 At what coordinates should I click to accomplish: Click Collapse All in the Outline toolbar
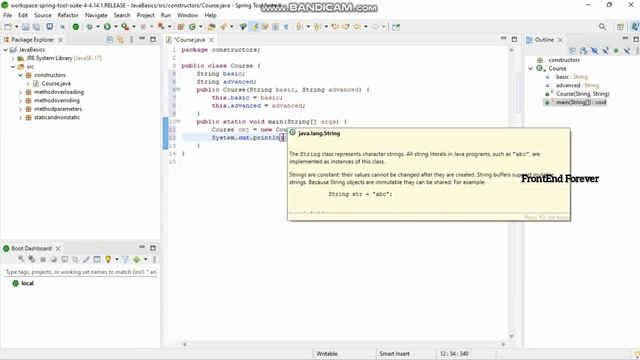point(573,51)
